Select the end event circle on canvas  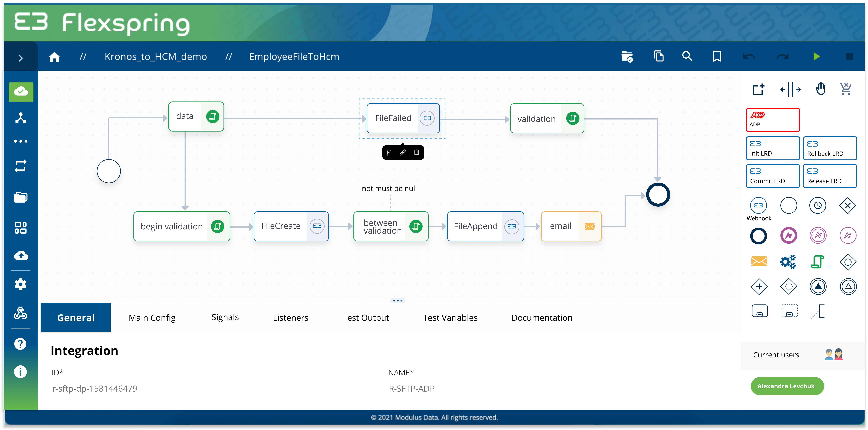pyautogui.click(x=658, y=195)
